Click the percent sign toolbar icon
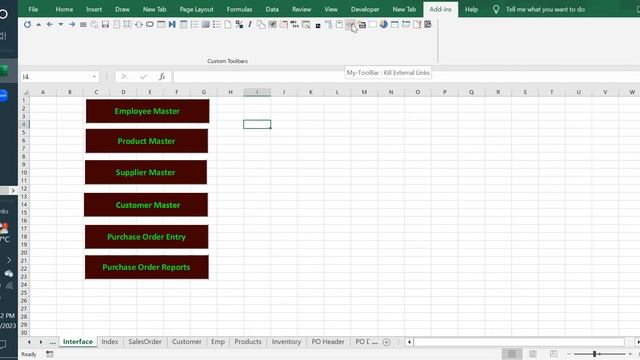640x360 pixels. 239,24
